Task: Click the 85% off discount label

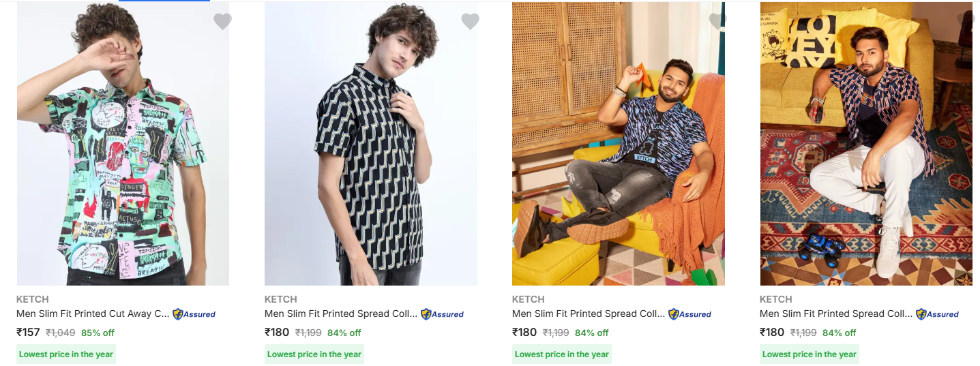Action: tap(98, 333)
